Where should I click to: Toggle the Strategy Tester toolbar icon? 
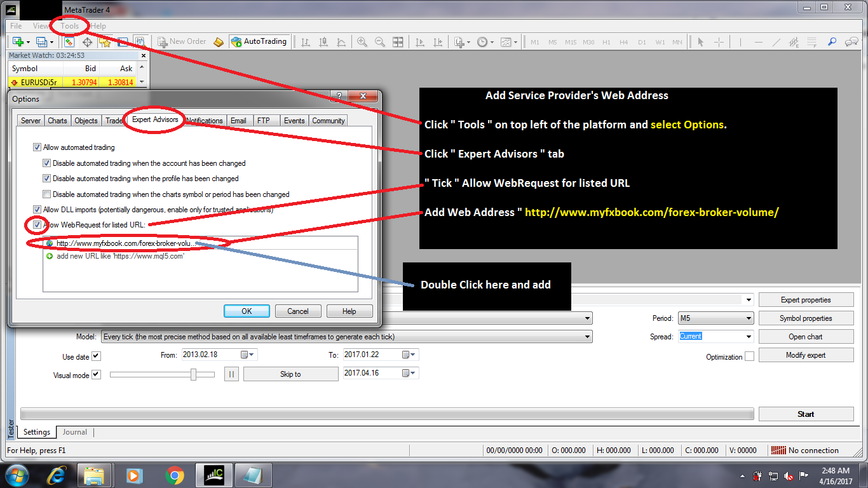139,42
